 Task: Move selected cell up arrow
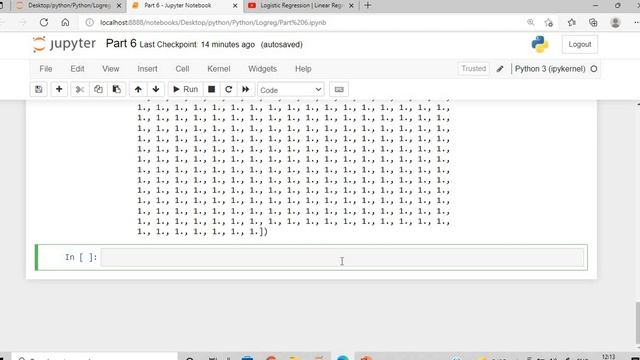pyautogui.click(x=138, y=89)
